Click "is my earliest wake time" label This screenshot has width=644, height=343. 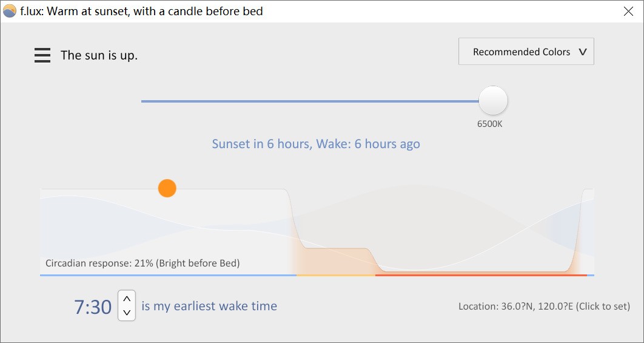point(209,307)
